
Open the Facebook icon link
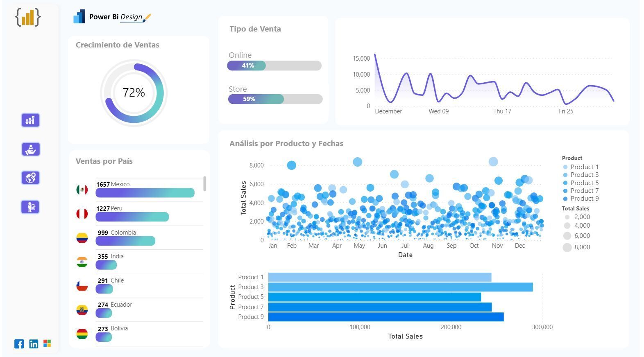point(19,343)
